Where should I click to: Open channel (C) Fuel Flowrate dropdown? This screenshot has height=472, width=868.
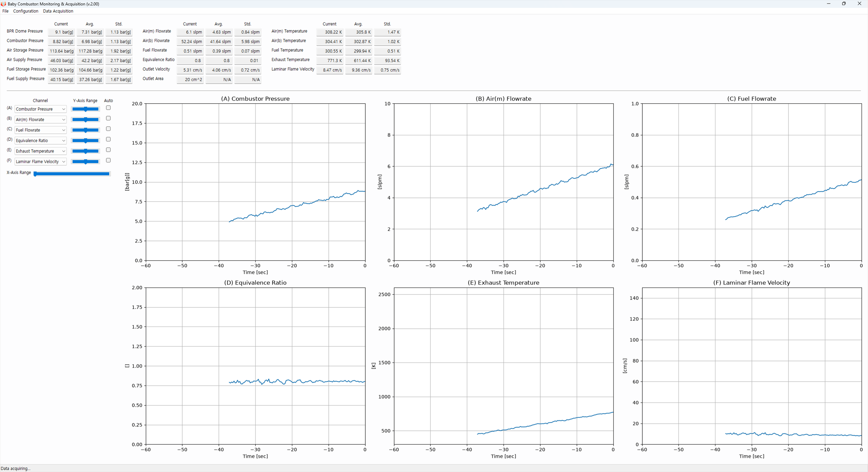point(41,130)
